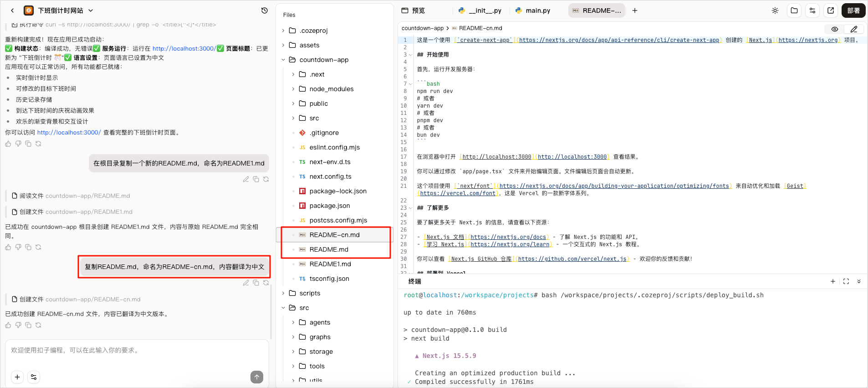
Task: Add a new editor tab
Action: 635,10
